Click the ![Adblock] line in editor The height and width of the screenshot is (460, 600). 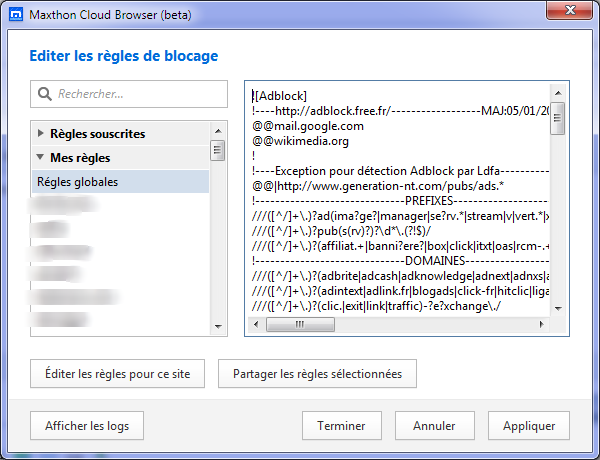(x=279, y=96)
